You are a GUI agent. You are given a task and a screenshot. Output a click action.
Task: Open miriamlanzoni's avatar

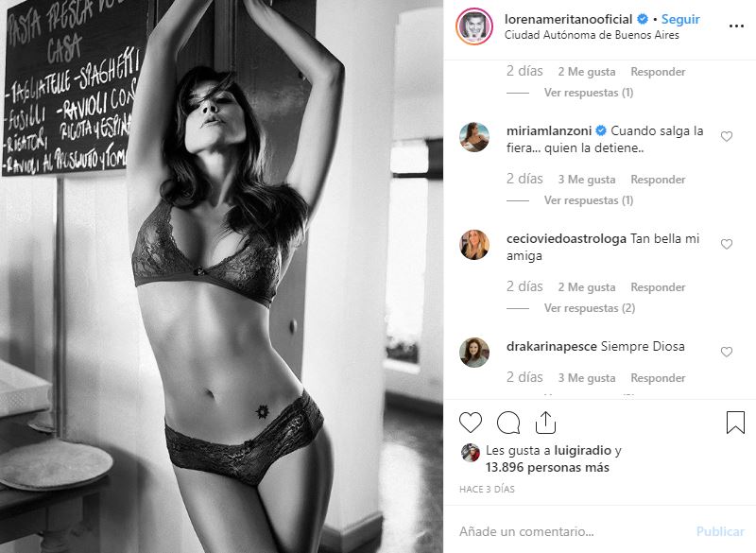point(474,137)
